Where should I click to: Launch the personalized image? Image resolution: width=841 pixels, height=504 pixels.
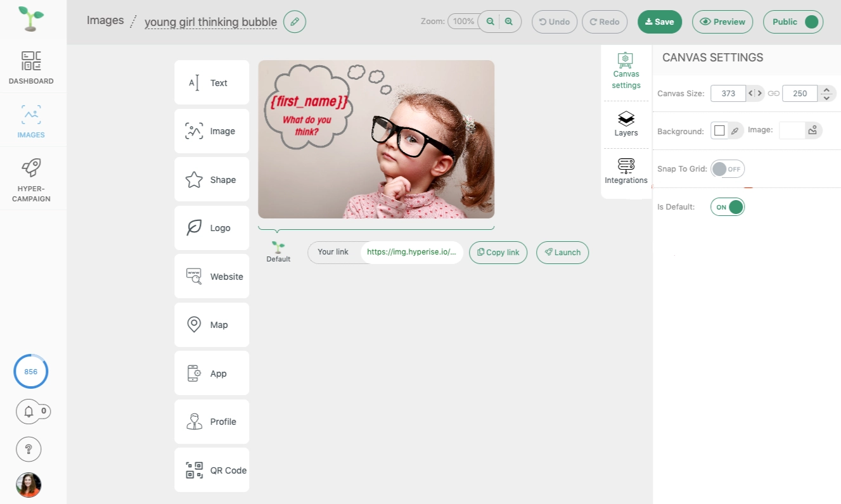(562, 252)
